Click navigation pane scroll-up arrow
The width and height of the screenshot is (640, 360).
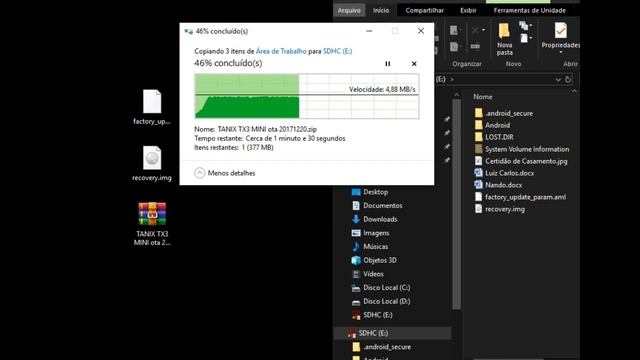tap(456, 95)
